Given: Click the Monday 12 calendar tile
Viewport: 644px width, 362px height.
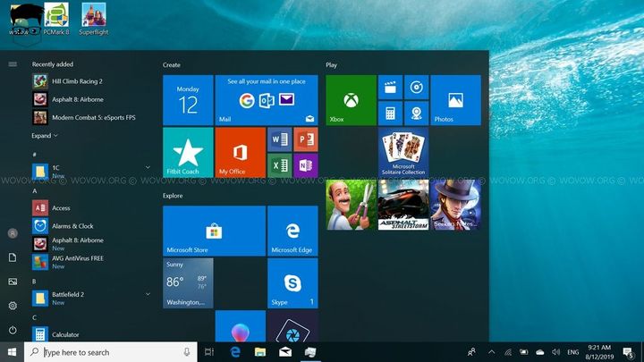Looking at the screenshot, I should 188,100.
